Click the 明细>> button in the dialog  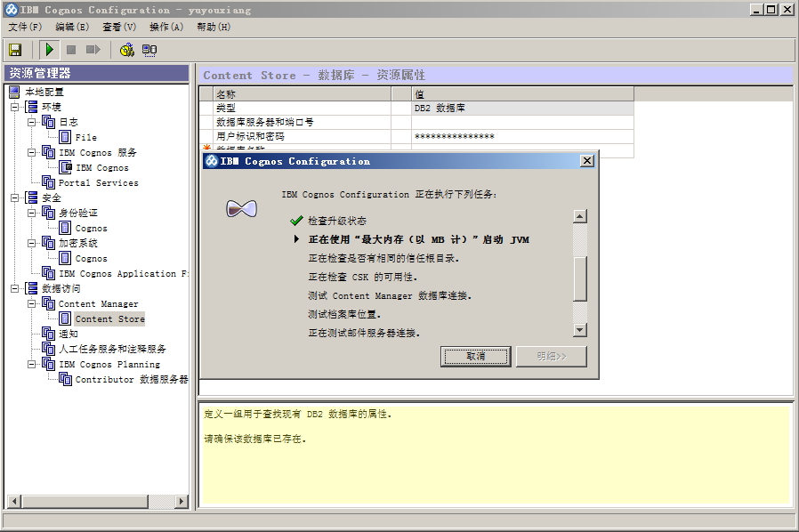[x=552, y=356]
